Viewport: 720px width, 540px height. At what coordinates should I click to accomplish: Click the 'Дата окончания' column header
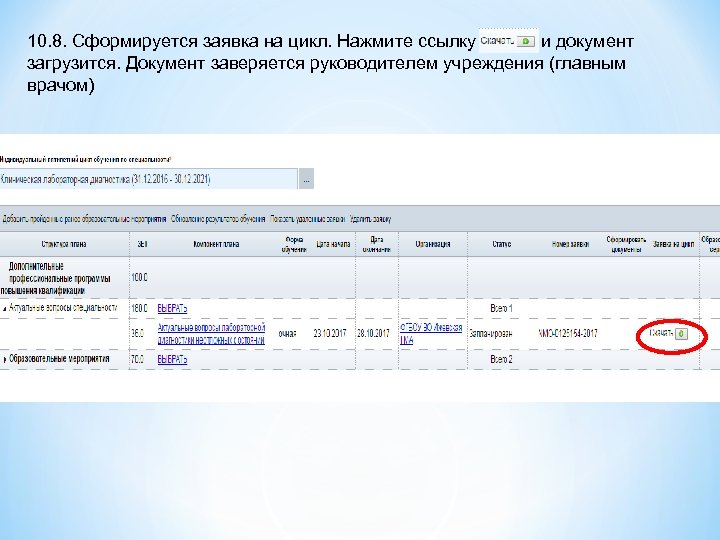point(377,244)
